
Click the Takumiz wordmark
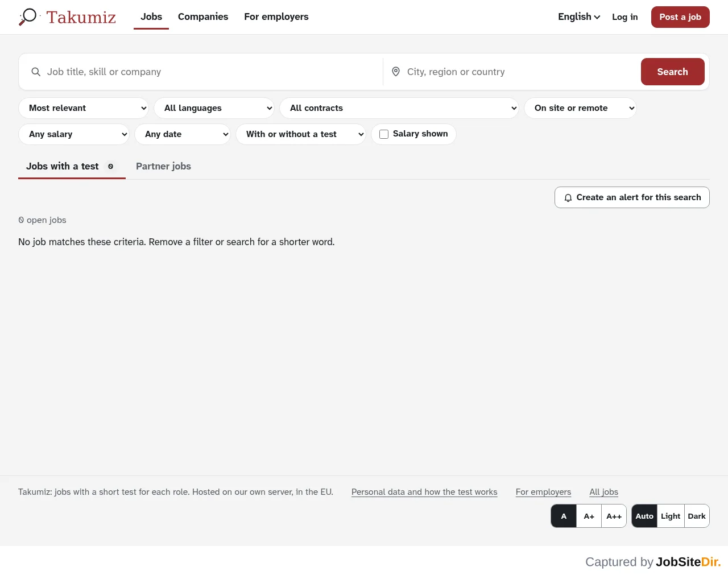coord(81,17)
